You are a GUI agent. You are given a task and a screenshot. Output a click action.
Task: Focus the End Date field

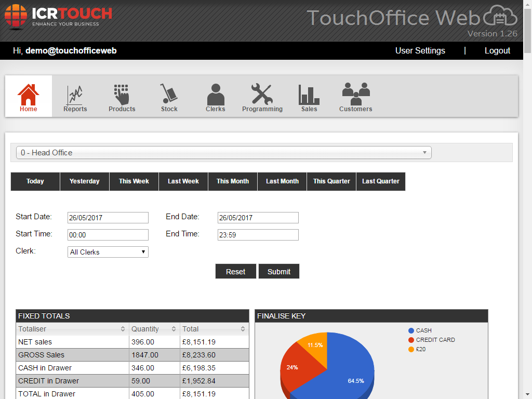point(258,218)
